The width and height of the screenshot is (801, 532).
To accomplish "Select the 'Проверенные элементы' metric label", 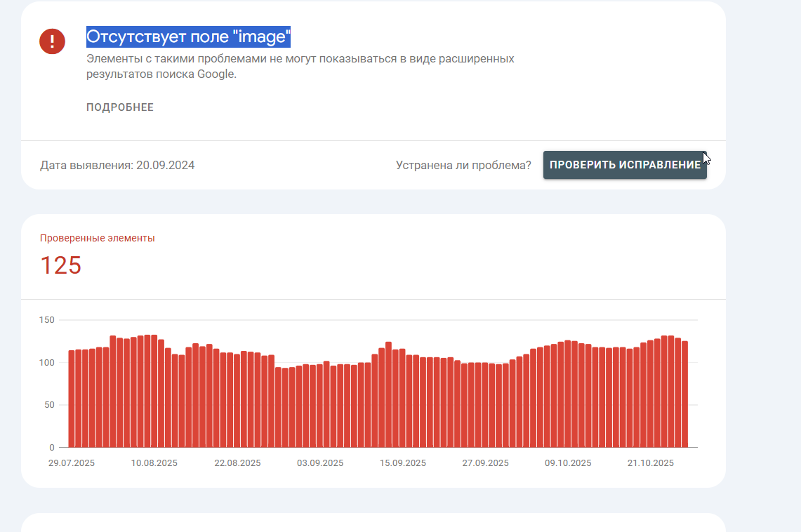I will pos(98,239).
